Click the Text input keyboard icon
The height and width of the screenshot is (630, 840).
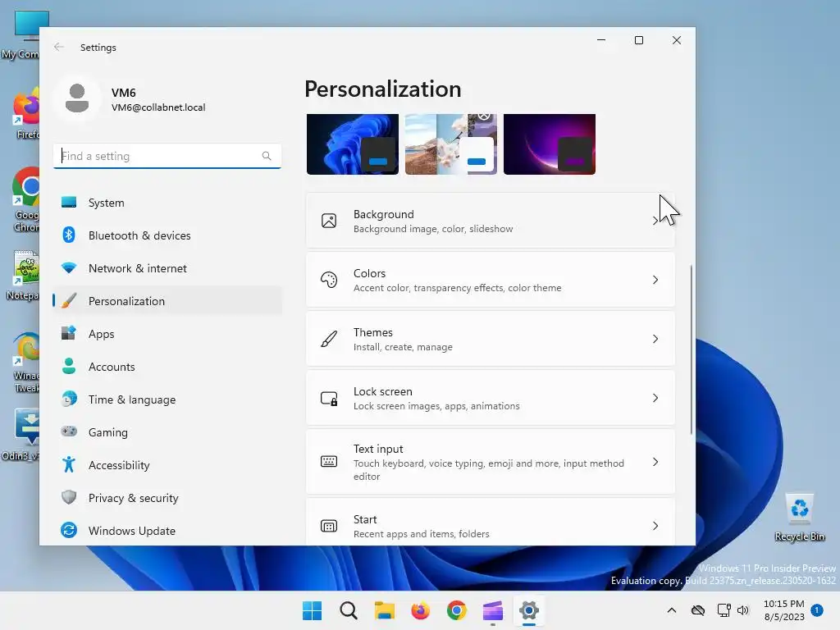tap(329, 461)
